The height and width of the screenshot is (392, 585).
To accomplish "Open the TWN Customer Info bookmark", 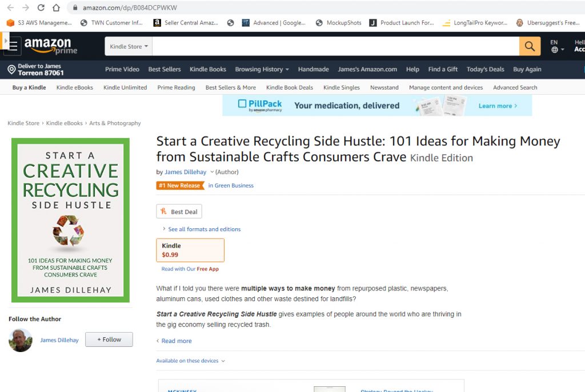I will [111, 23].
